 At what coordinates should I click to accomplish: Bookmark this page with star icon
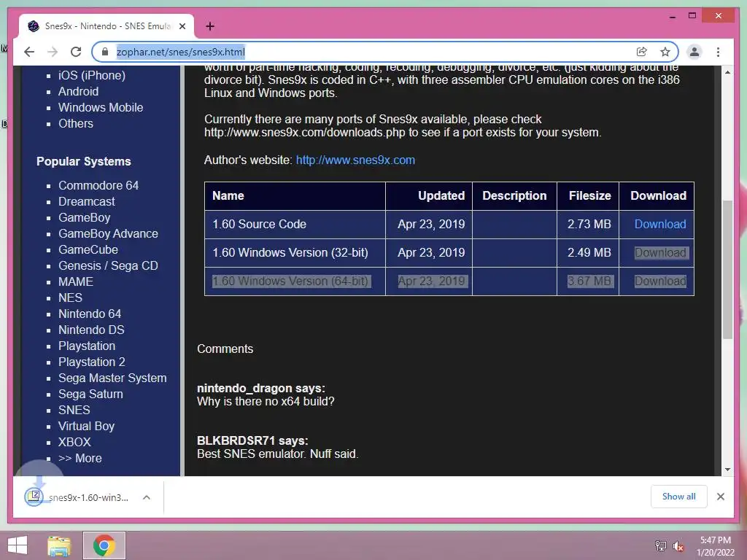(665, 52)
